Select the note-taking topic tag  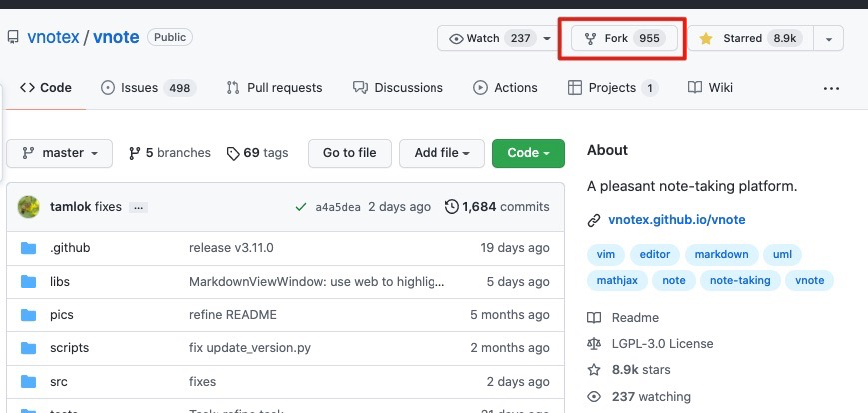[740, 280]
